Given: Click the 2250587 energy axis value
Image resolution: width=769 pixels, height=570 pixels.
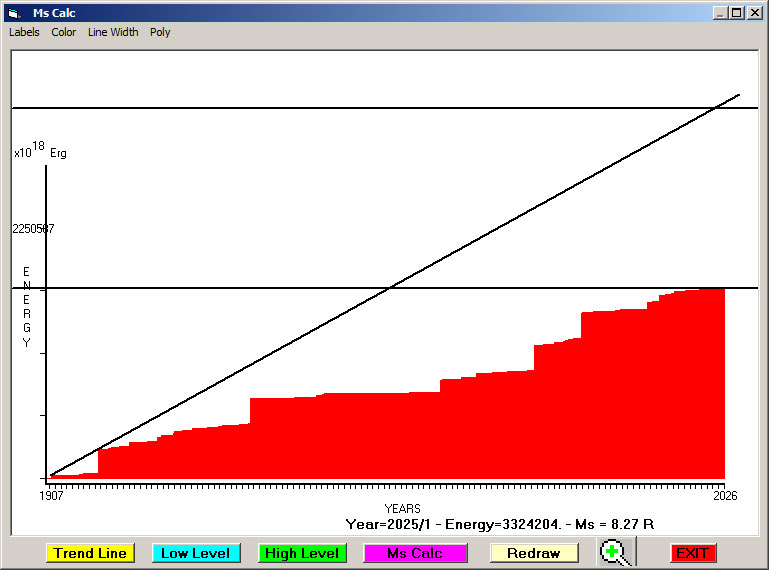Looking at the screenshot, I should point(33,229).
